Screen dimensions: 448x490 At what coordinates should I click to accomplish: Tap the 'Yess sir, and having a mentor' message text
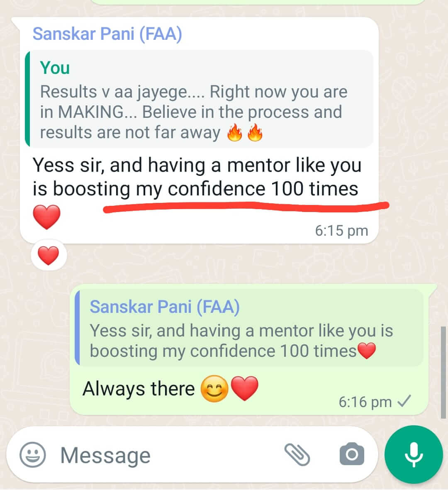click(197, 177)
